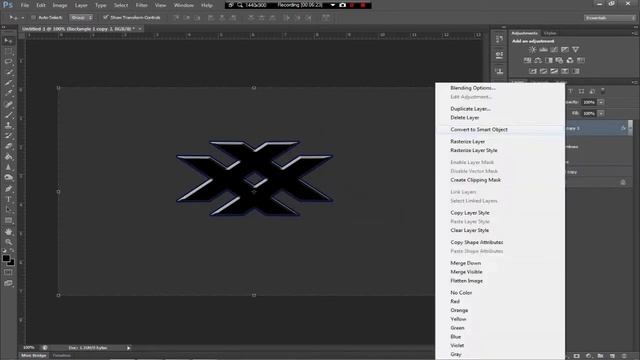Open the Layer menu
This screenshot has width=640, height=360.
pyautogui.click(x=81, y=5)
